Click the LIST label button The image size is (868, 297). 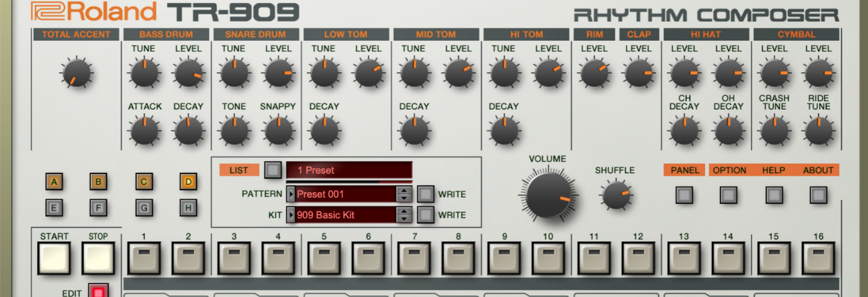pyautogui.click(x=239, y=170)
